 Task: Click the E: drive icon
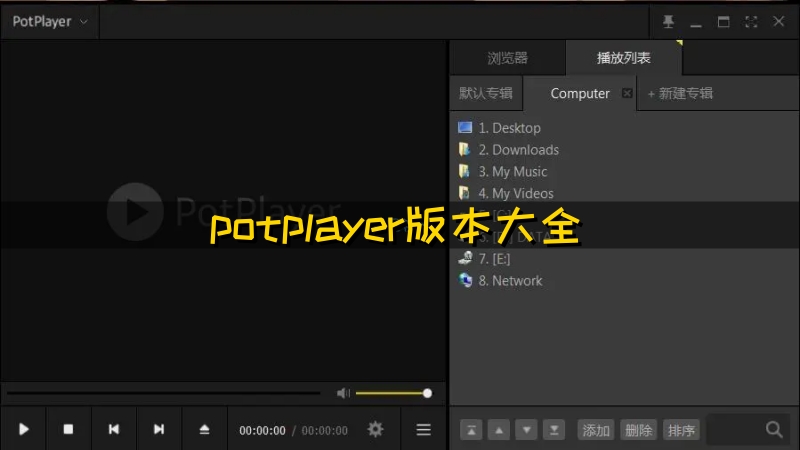(465, 258)
